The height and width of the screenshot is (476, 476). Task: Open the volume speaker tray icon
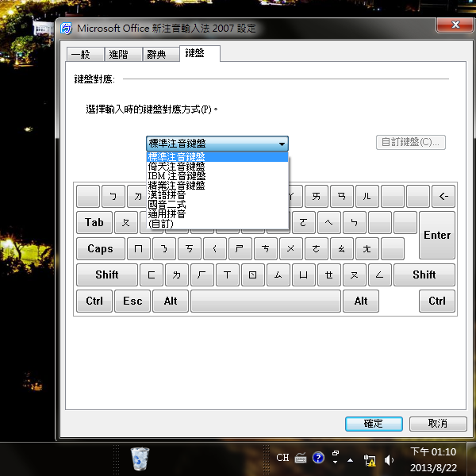click(389, 460)
